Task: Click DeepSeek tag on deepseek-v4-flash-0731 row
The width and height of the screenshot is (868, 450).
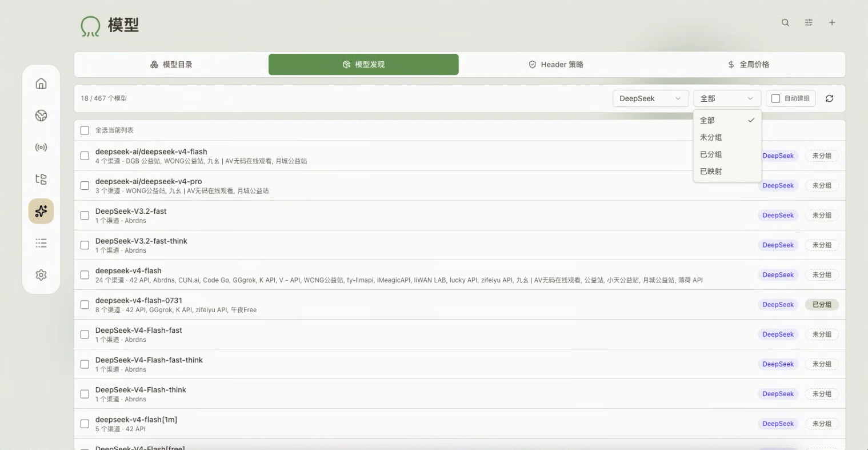Action: coord(778,305)
